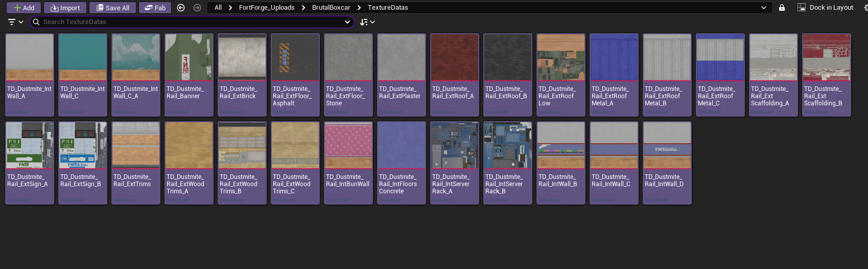Viewport: 868px width, 269px height.
Task: Select Rail_ExtRoof_A red asset
Action: [455, 75]
